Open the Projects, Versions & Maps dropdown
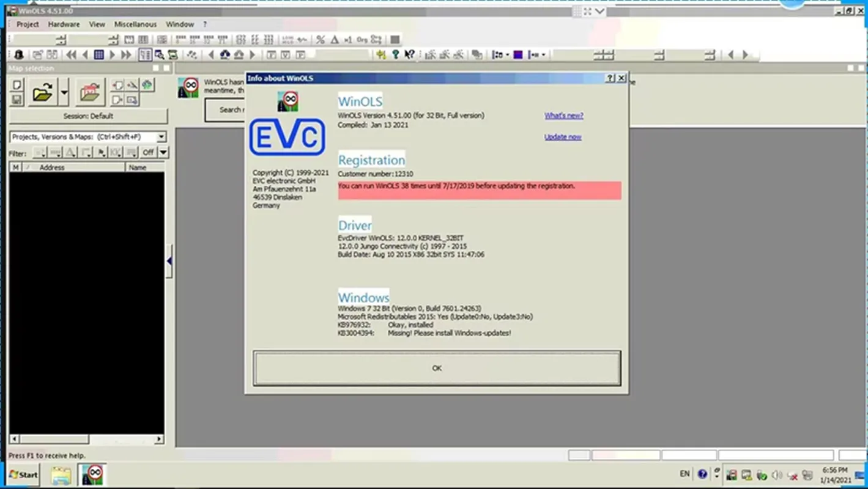This screenshot has width=868, height=489. point(161,137)
